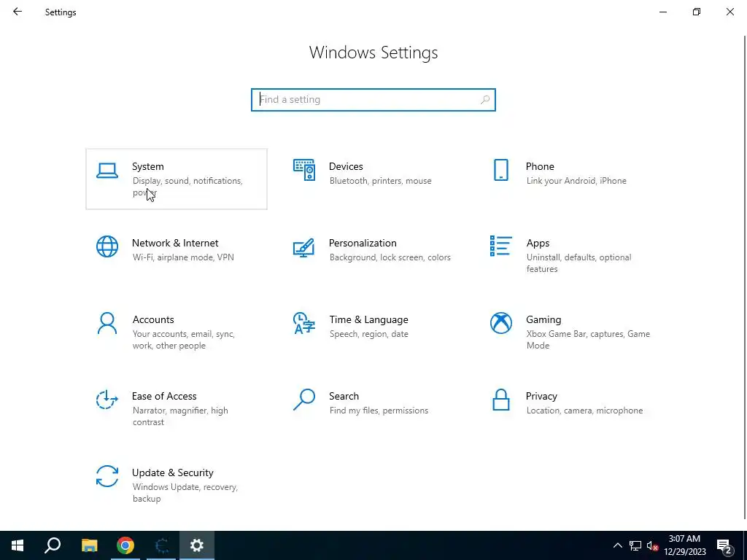Focus the Find a setting field

pos(373,99)
